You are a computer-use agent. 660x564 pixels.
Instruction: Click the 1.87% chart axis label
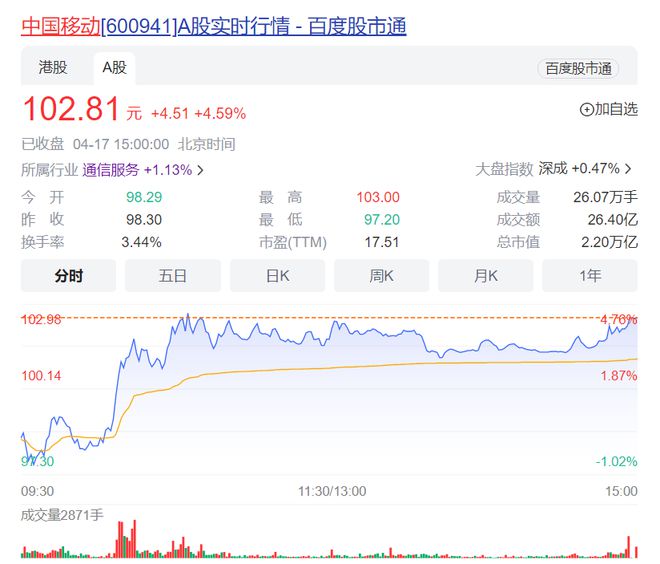pyautogui.click(x=618, y=375)
